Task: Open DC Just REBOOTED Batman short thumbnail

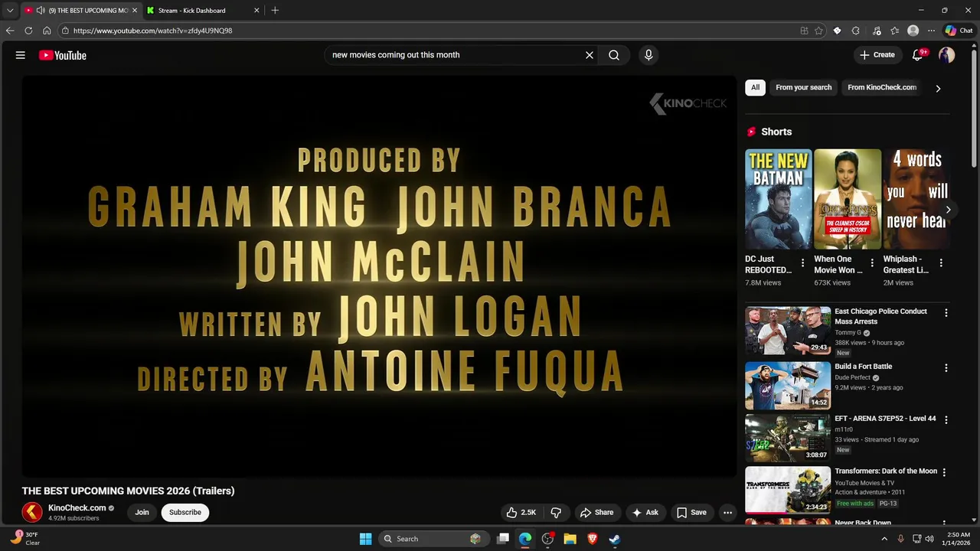Action: coord(778,199)
